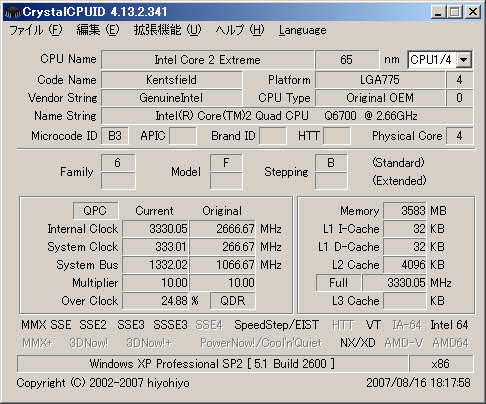Click original System Bus value 1066.67
The height and width of the screenshot is (404, 486).
pos(222,265)
